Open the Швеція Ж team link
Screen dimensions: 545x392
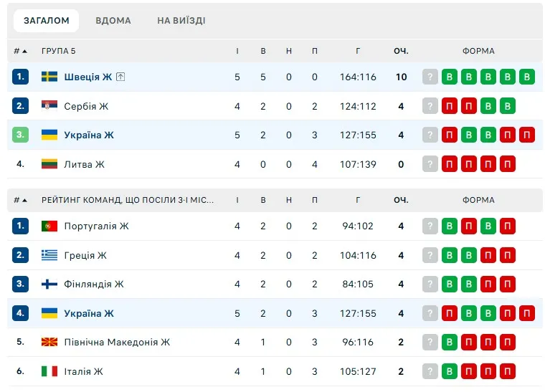(x=87, y=77)
